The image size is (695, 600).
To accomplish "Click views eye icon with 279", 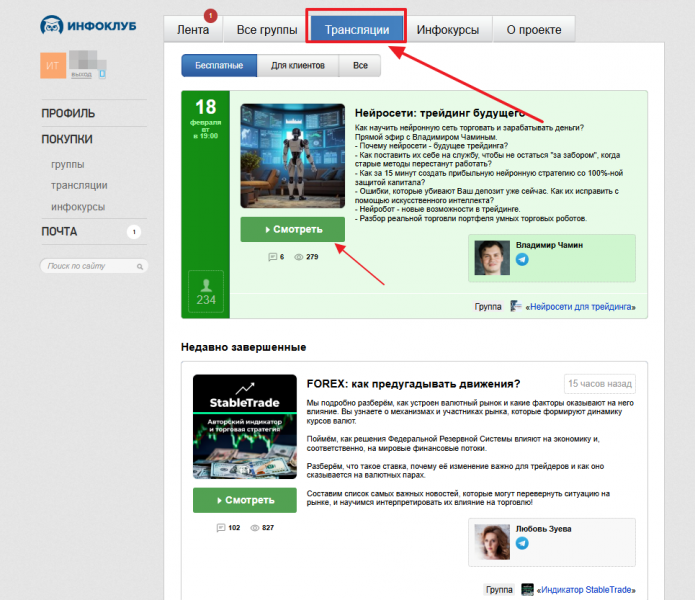I will tap(299, 257).
